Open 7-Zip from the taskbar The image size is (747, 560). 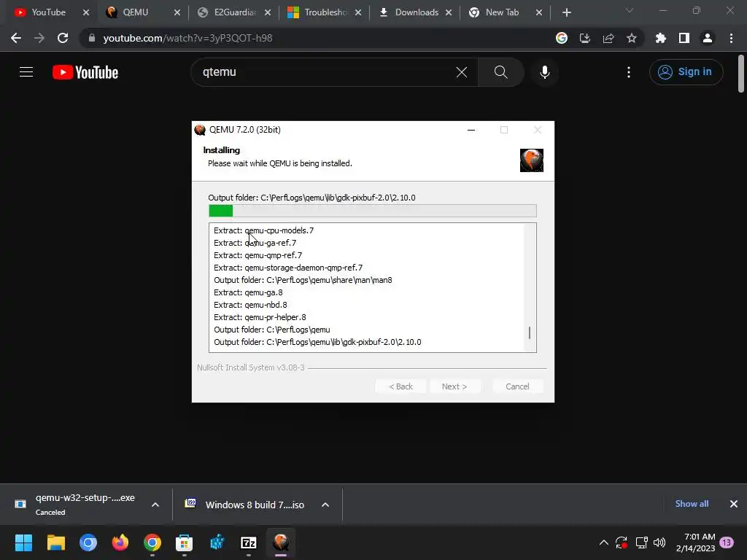(x=249, y=542)
